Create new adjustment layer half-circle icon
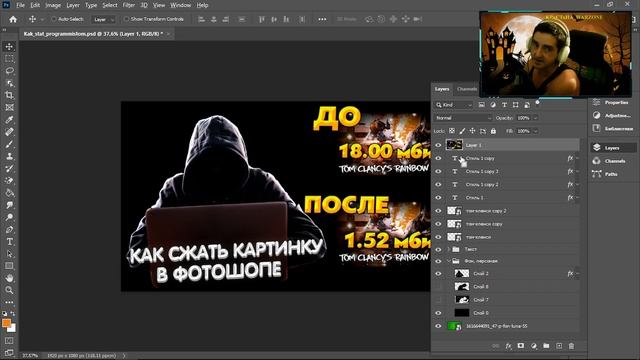Screen dimensions: 640x360 point(533,346)
